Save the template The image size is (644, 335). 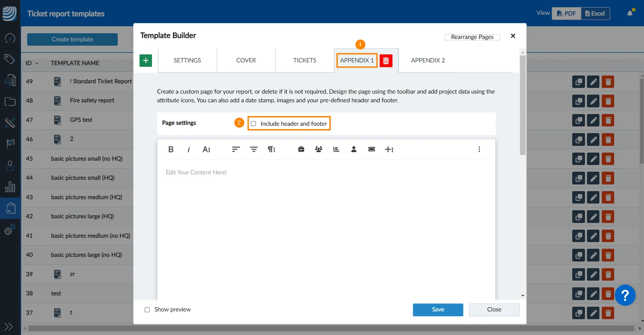(x=438, y=310)
